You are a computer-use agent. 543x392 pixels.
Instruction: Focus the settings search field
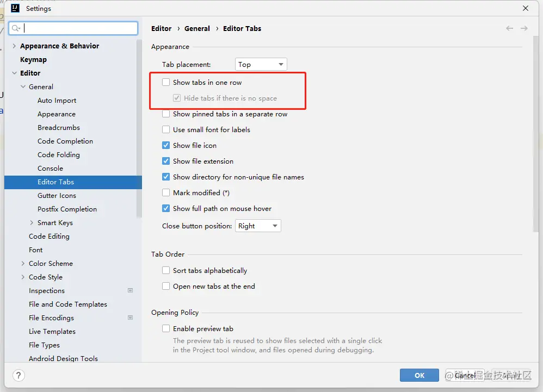pos(73,28)
